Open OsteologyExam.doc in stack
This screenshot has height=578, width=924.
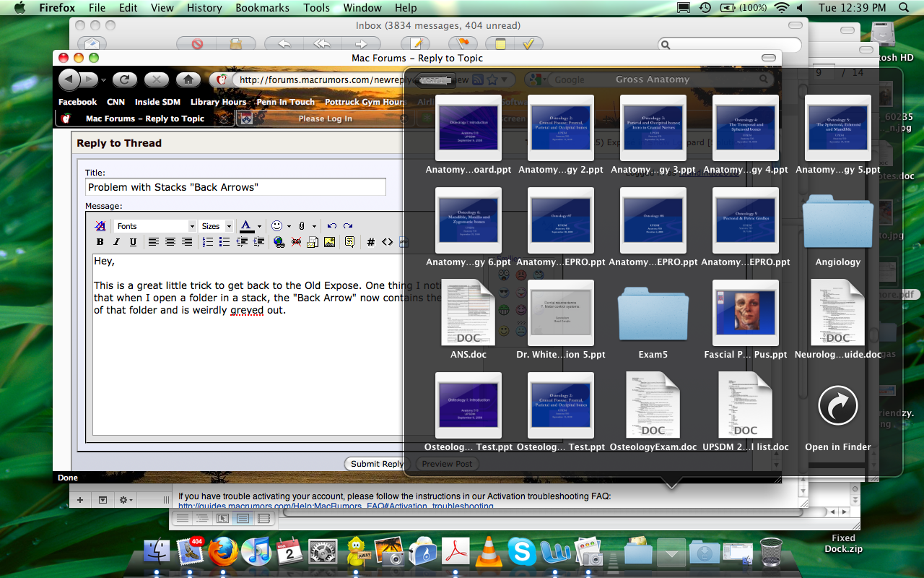(x=653, y=413)
